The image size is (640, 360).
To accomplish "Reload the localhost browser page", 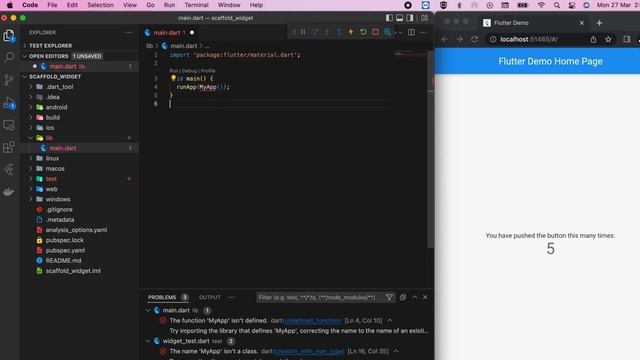I will point(474,39).
